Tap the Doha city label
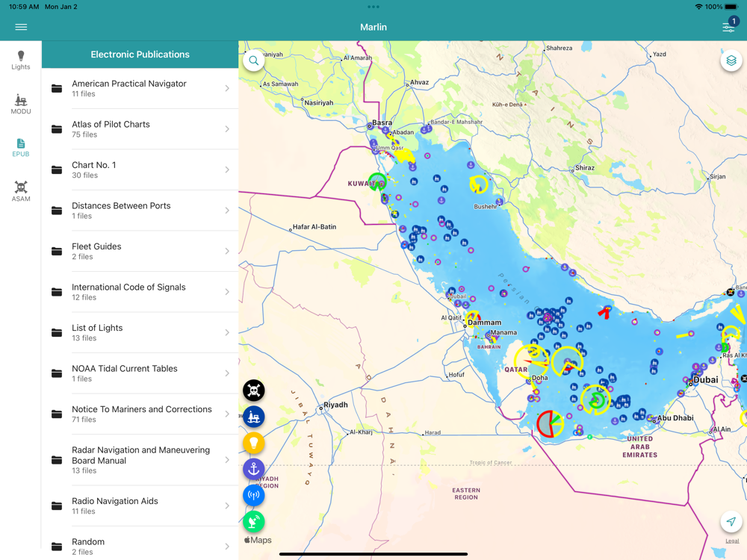This screenshot has height=560, width=747. pyautogui.click(x=540, y=378)
